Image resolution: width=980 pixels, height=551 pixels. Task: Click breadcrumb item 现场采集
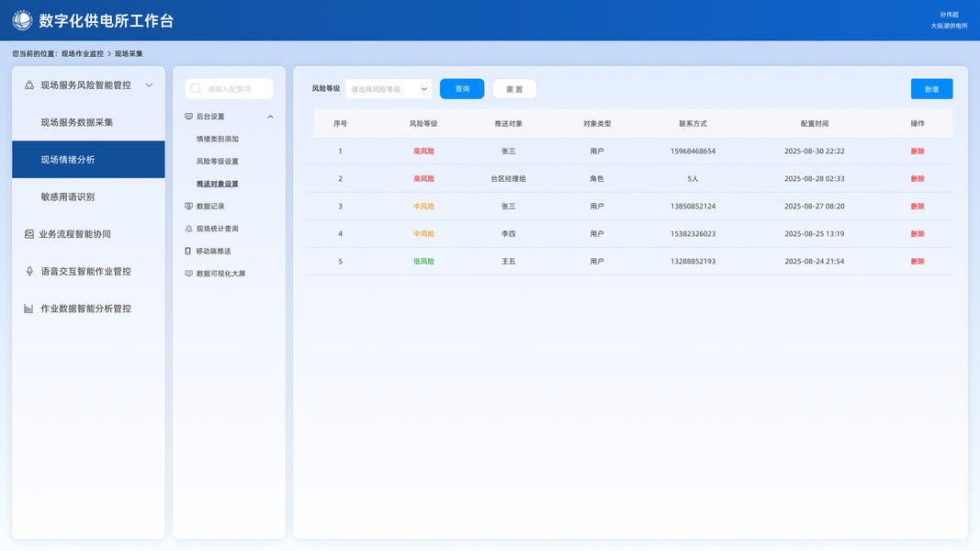[129, 54]
